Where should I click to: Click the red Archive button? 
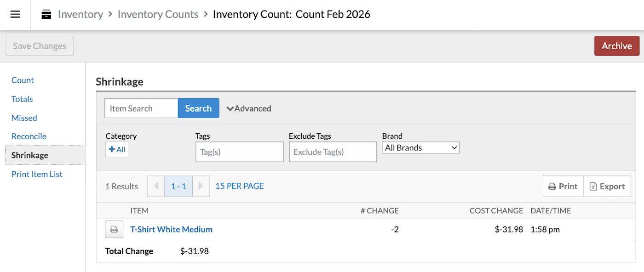616,45
